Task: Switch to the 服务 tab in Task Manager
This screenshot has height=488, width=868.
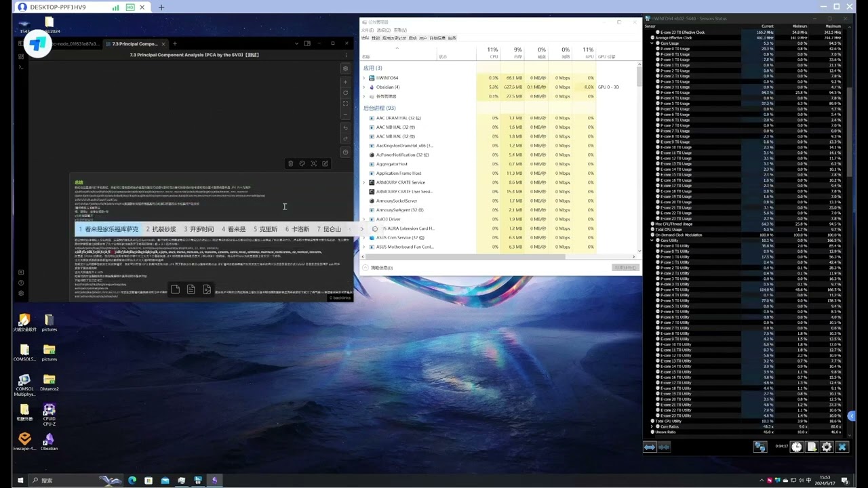Action: (x=452, y=38)
